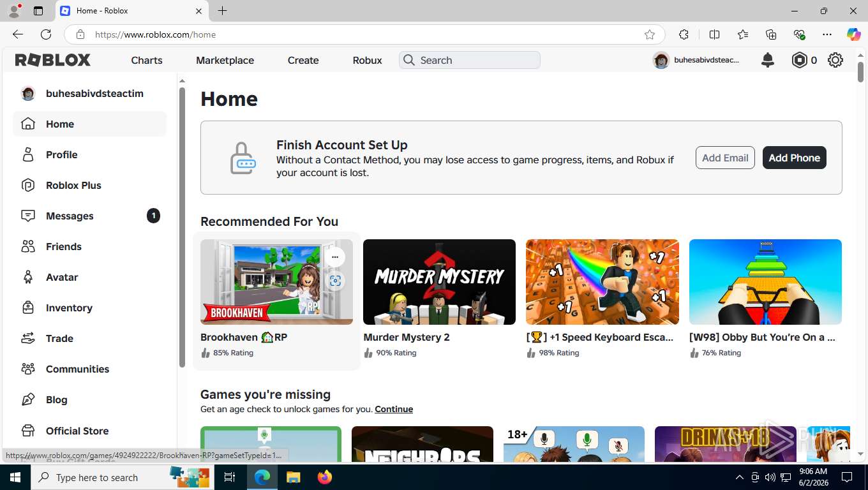Click the Official Store icon in sidebar

(28, 431)
